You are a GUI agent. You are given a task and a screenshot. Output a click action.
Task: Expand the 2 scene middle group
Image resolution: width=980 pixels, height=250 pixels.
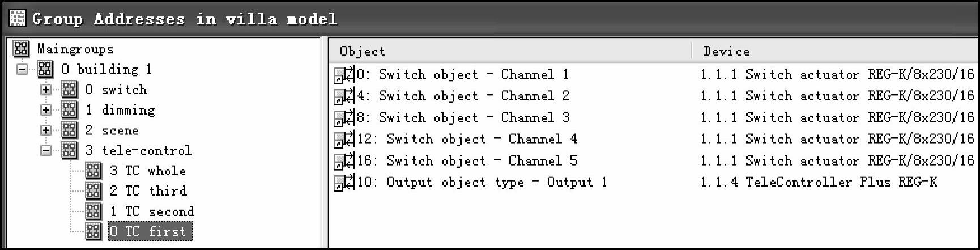46,130
